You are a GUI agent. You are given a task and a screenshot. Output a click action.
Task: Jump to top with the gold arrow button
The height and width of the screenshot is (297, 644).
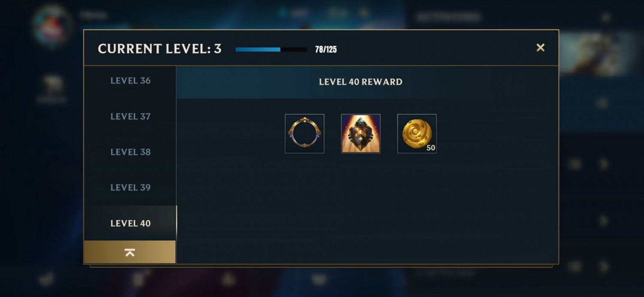pyautogui.click(x=130, y=252)
